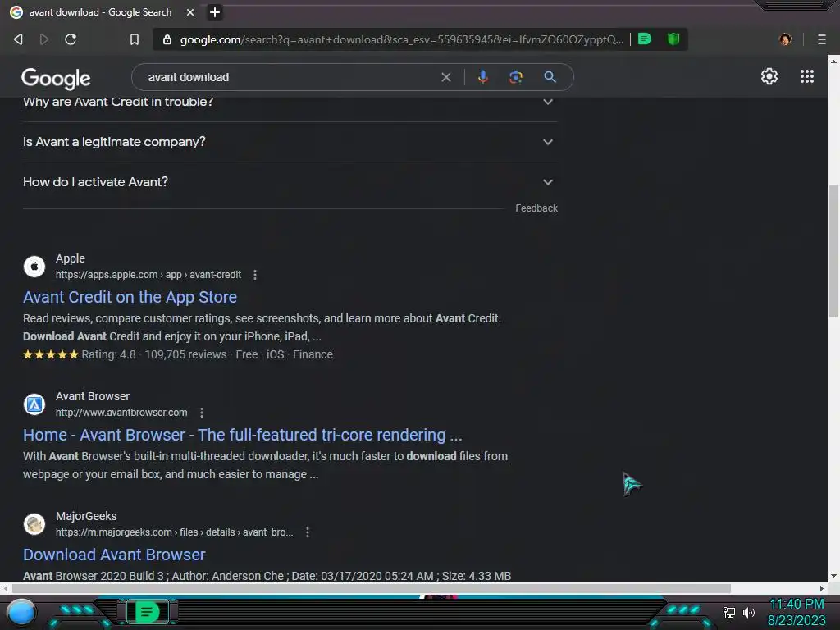
Task: Click the MajorGeeks favicon
Action: pos(34,524)
